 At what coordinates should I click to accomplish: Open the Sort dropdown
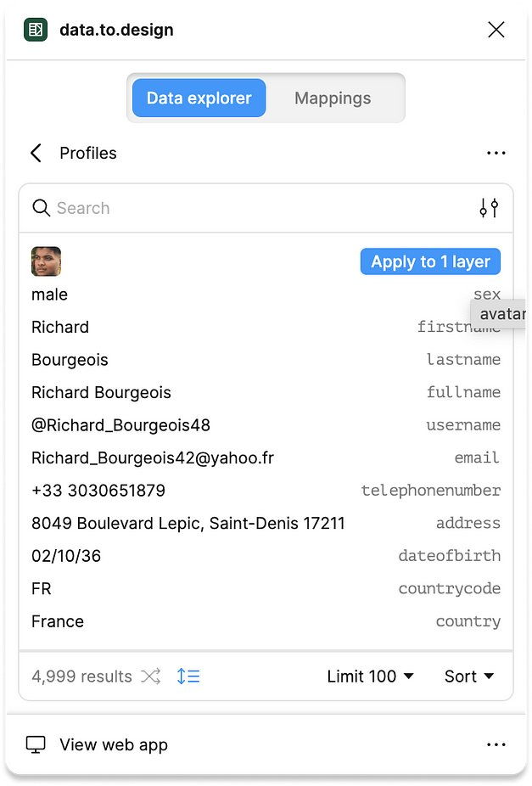(468, 676)
